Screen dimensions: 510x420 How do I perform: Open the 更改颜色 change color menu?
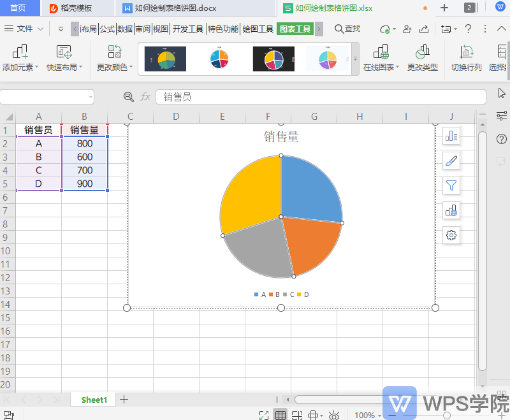115,58
